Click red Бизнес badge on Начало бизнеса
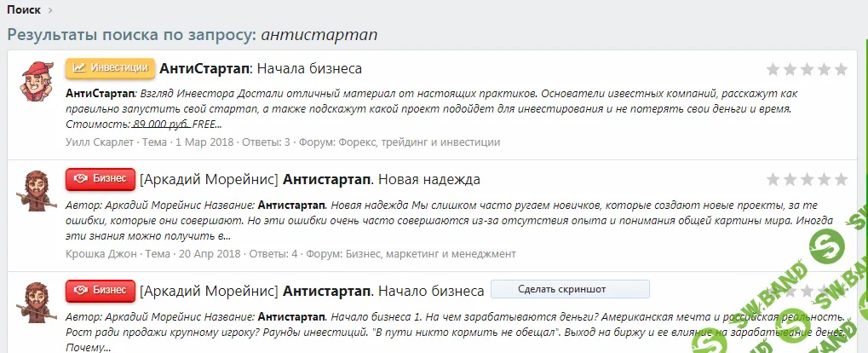 100,290
